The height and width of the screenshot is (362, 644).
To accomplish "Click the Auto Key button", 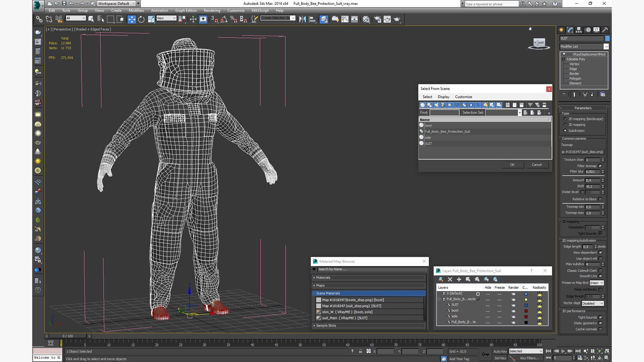I will pyautogui.click(x=500, y=351).
